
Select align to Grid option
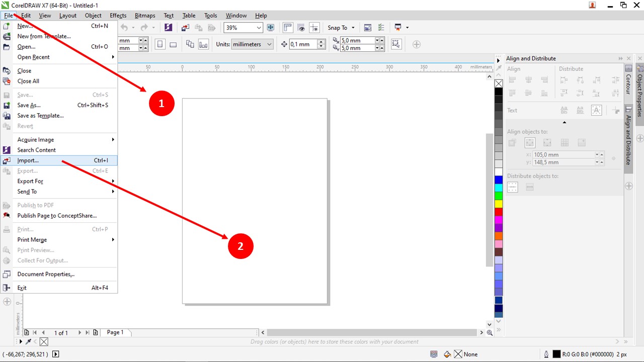pos(565,143)
